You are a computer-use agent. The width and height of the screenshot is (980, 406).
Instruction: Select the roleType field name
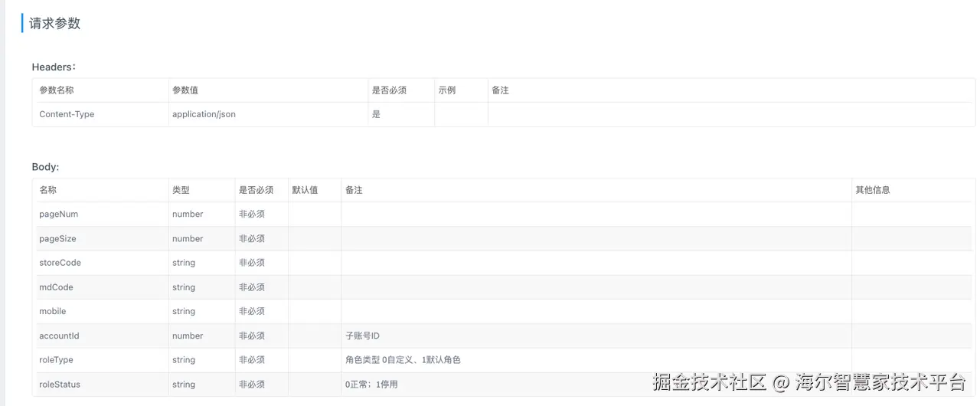(x=56, y=359)
